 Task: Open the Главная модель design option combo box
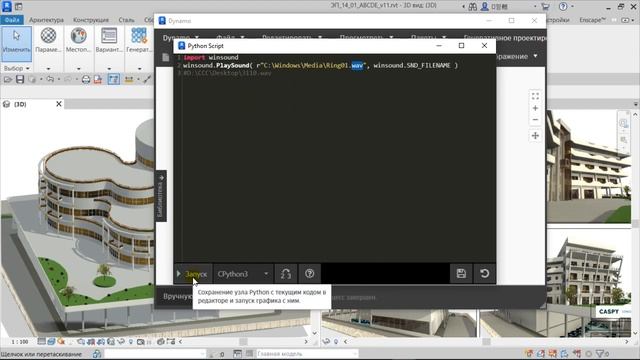[307, 354]
